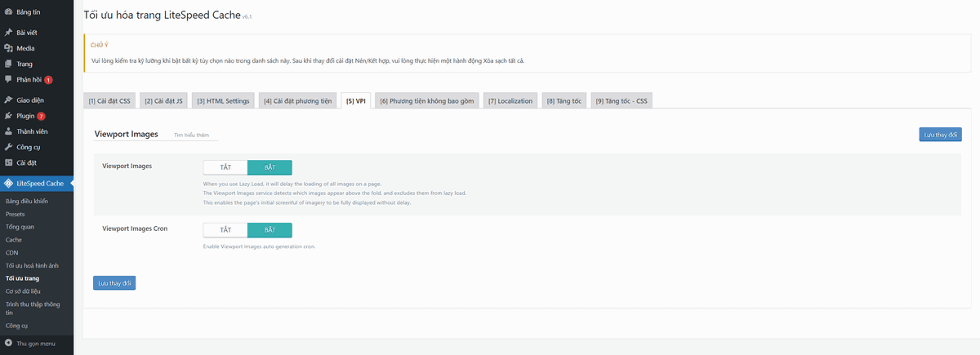The height and width of the screenshot is (355, 980).
Task: Open Plugin menu item
Action: [x=37, y=116]
